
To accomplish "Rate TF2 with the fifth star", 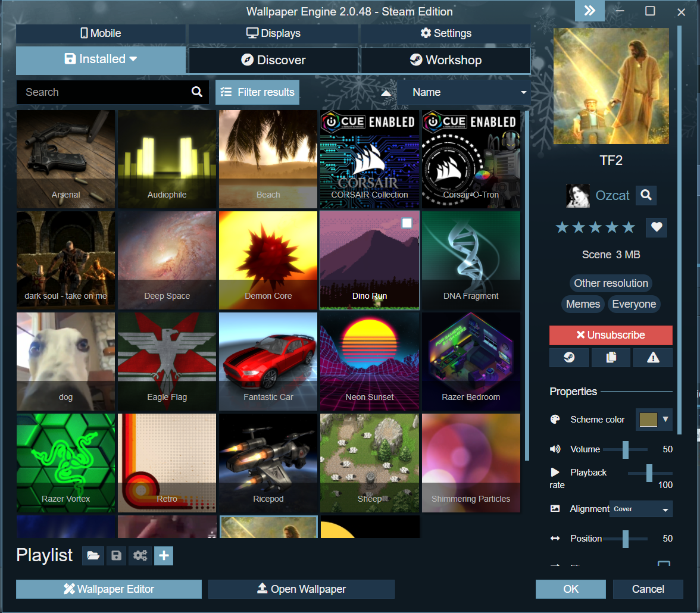I will coord(629,227).
